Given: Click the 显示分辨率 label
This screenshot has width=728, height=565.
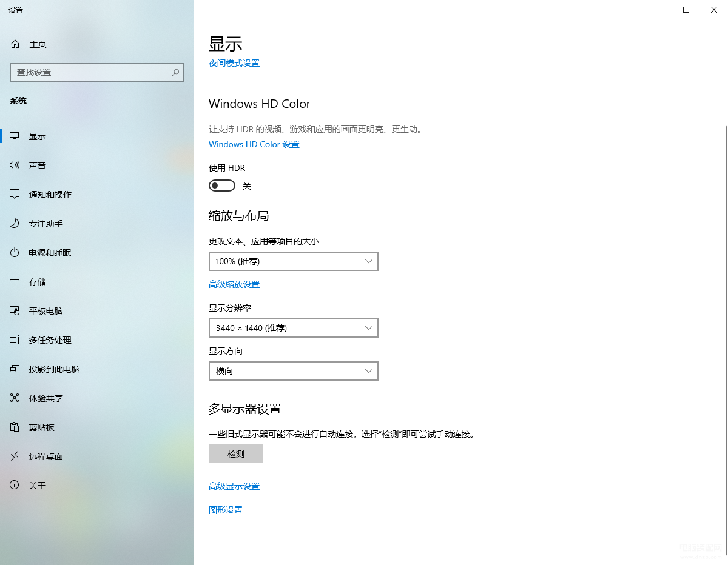Looking at the screenshot, I should [230, 308].
